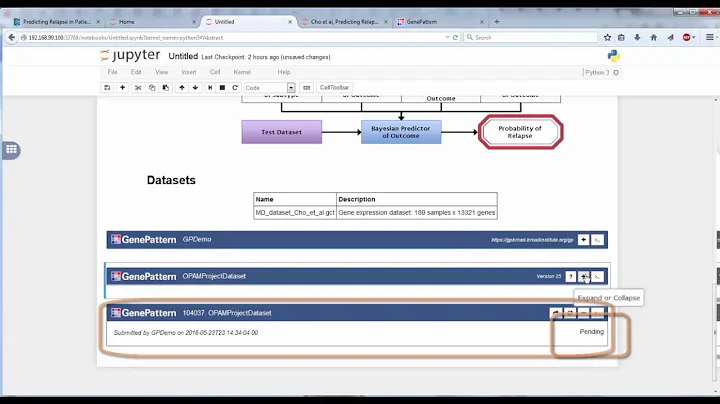Share job 104037 with the arrow icon
This screenshot has height=404, width=720.
point(556,313)
